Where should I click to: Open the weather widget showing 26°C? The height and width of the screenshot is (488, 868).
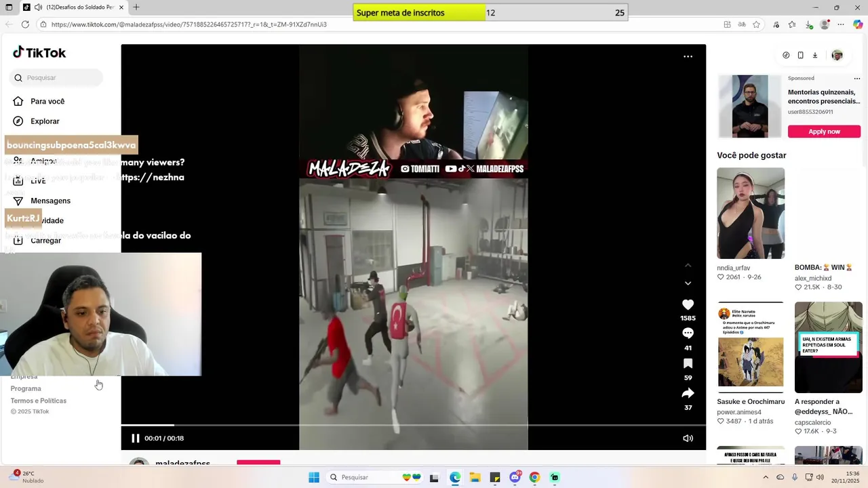[27, 477]
